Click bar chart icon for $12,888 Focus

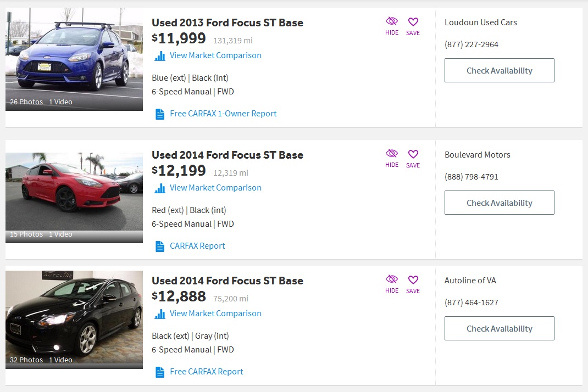pos(160,314)
